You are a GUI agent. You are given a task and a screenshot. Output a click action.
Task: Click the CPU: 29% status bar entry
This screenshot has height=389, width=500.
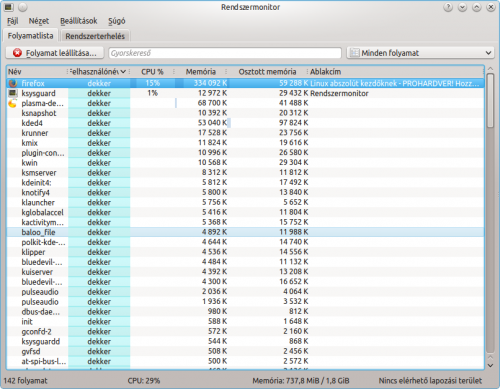pos(144,381)
